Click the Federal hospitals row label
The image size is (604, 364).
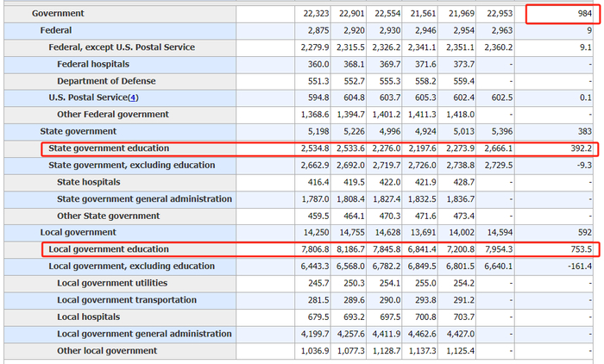tap(95, 64)
